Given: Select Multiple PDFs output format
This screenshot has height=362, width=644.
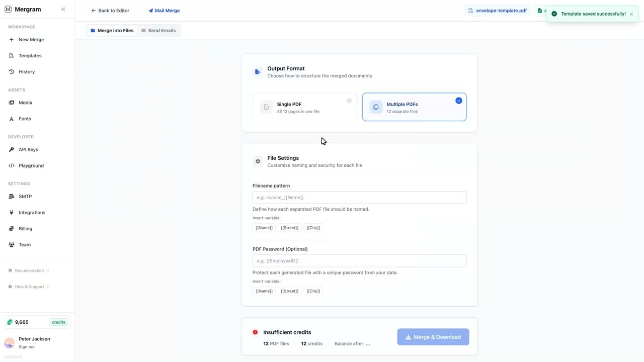Looking at the screenshot, I should tap(414, 107).
